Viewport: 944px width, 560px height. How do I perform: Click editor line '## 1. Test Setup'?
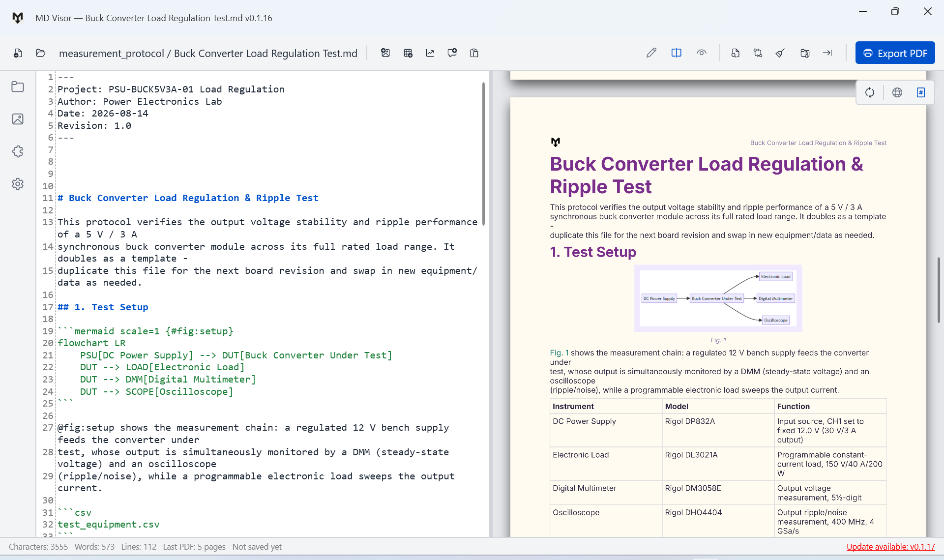coord(103,307)
